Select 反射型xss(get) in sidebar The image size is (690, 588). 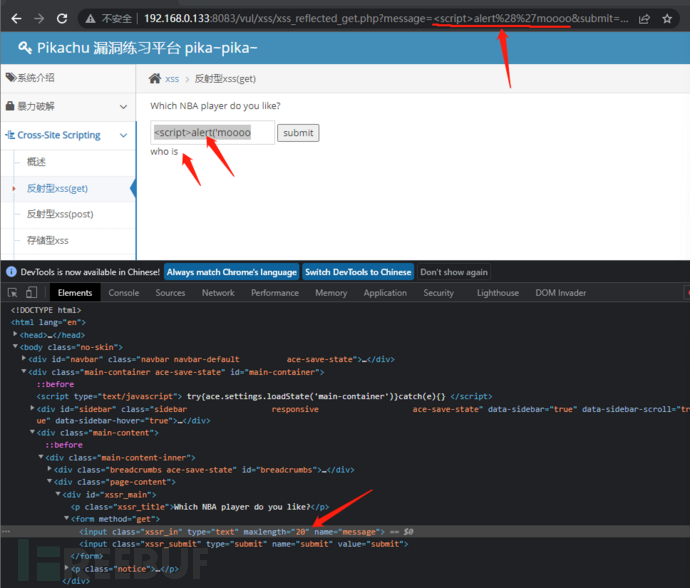pyautogui.click(x=57, y=189)
